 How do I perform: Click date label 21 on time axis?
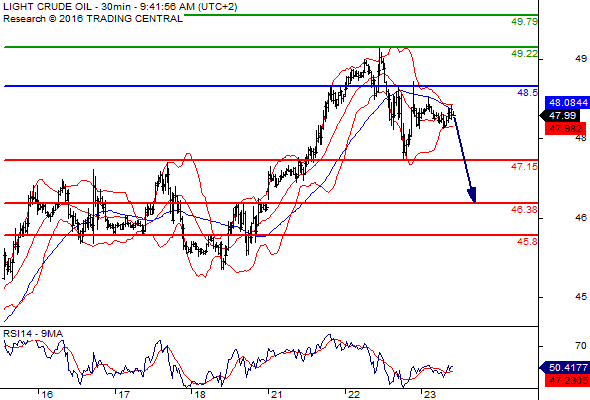[x=277, y=395]
